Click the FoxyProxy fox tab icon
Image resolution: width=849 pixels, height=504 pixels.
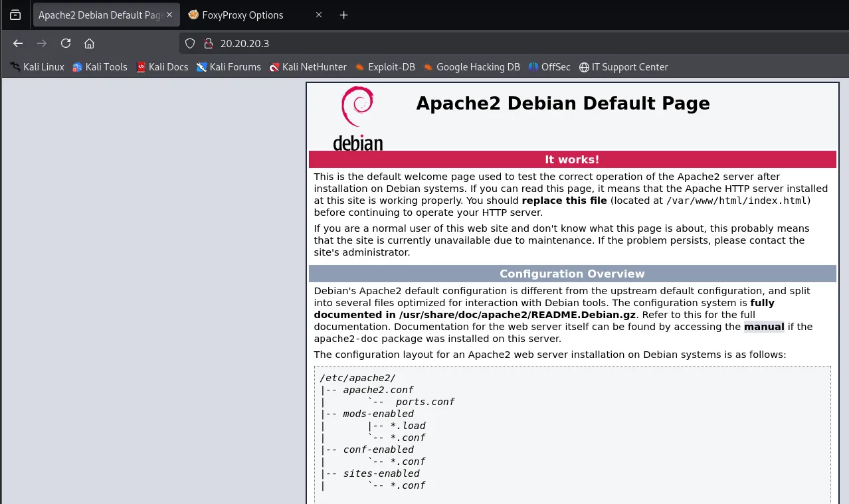[x=193, y=15]
